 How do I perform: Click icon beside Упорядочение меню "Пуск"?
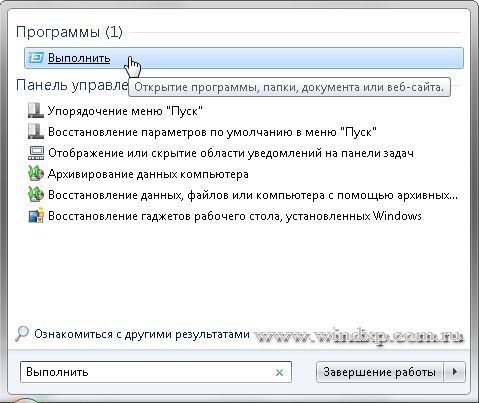[36, 111]
